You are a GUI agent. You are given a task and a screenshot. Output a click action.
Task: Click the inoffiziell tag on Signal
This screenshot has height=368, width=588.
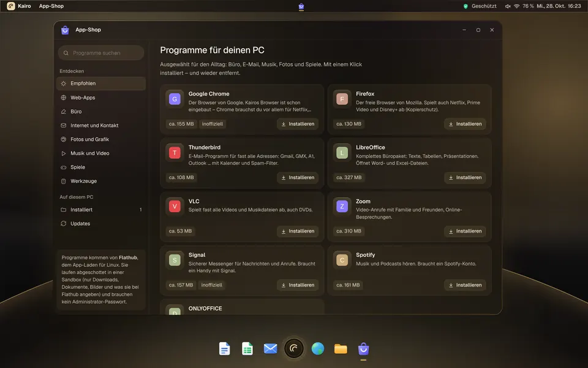pyautogui.click(x=211, y=285)
